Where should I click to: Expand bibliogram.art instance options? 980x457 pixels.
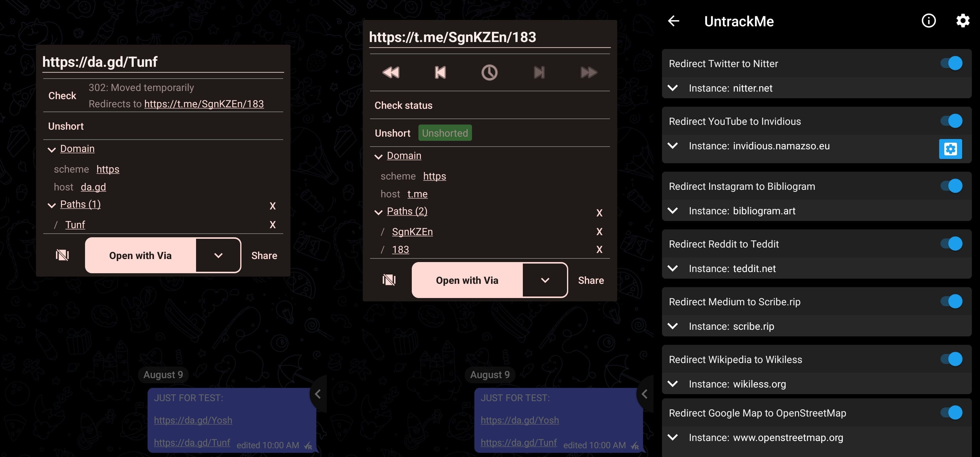tap(673, 210)
